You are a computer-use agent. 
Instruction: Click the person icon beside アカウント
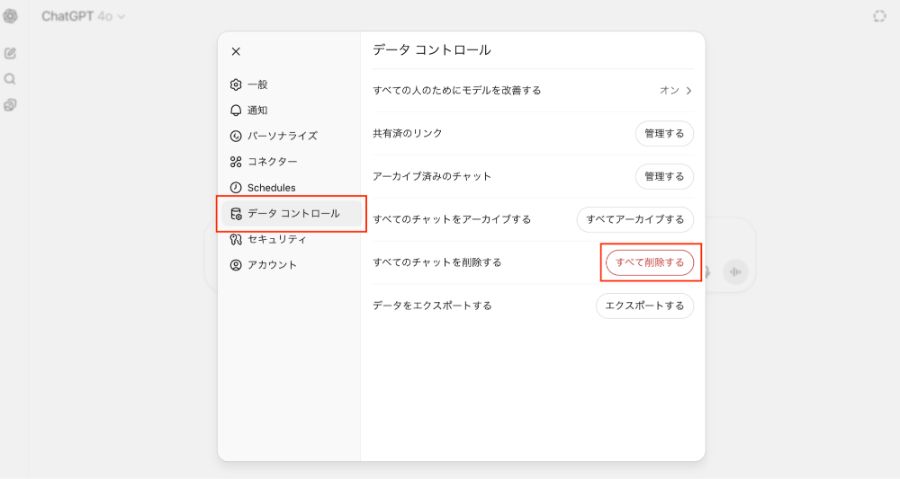[235, 265]
